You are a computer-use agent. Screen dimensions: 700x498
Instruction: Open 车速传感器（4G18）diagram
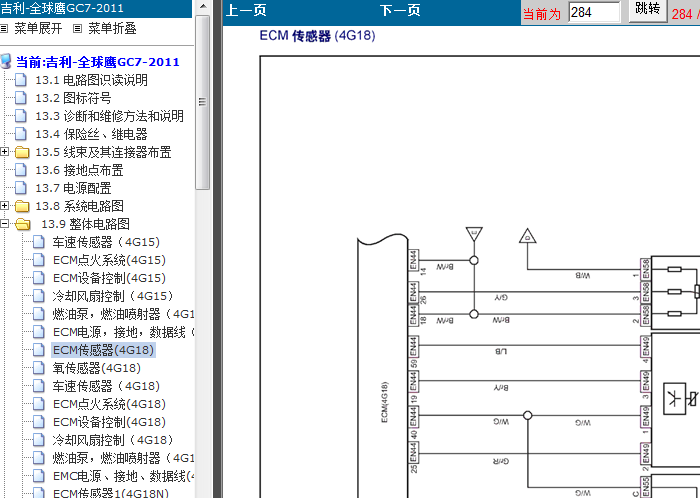pos(106,386)
